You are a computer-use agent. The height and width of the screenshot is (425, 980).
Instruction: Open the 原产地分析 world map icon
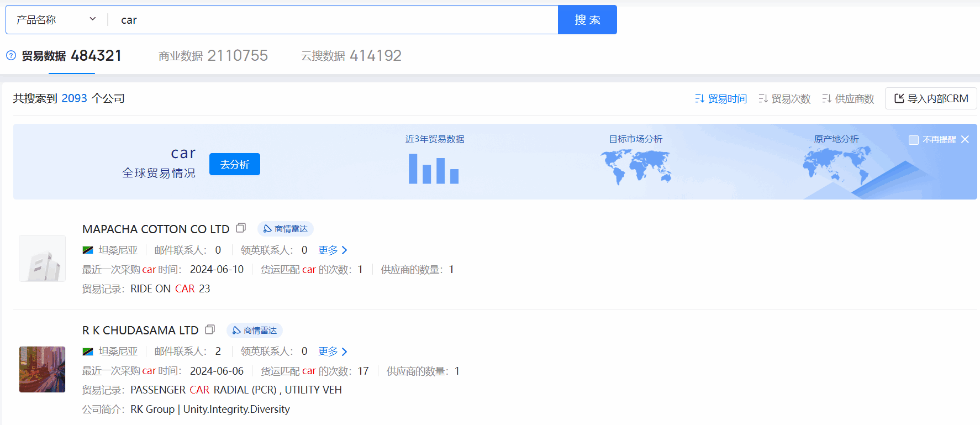836,166
